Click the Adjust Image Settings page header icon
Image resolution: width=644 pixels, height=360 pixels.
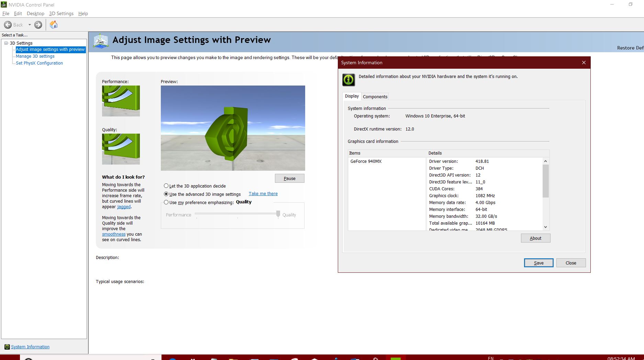click(100, 40)
